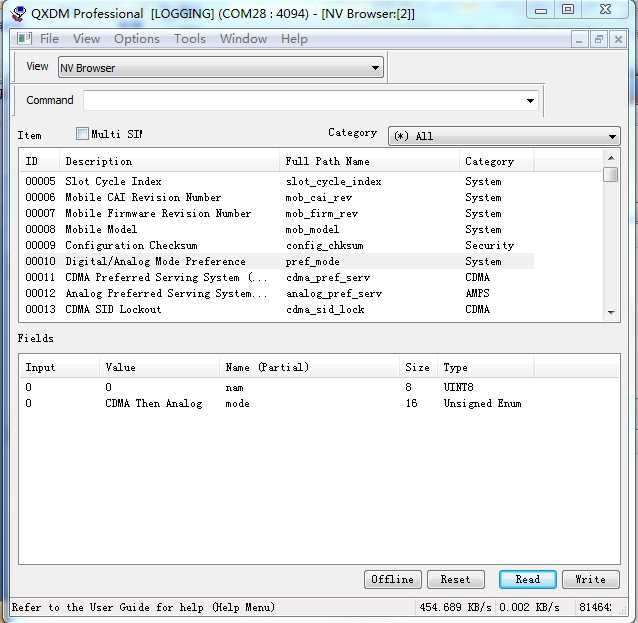
Task: Open the File menu
Action: (50, 39)
